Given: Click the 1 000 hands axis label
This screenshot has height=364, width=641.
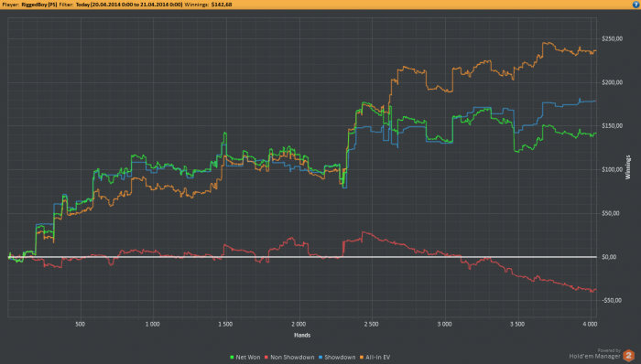Looking at the screenshot, I should tap(153, 324).
